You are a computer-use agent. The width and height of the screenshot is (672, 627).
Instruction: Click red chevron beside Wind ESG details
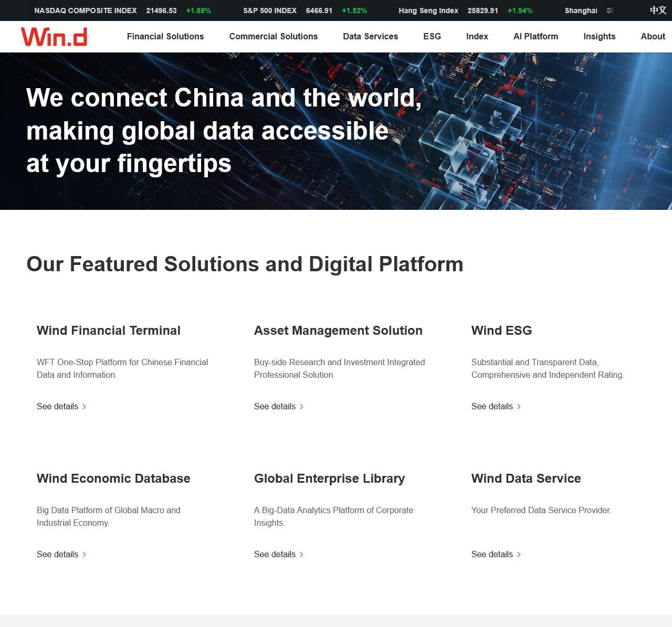519,407
